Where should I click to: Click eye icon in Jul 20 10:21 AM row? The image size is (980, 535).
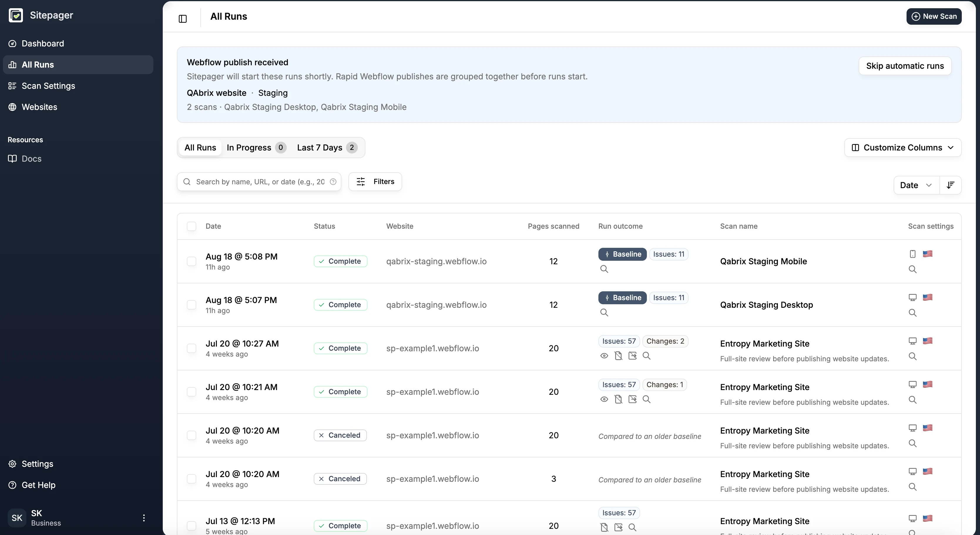click(604, 399)
